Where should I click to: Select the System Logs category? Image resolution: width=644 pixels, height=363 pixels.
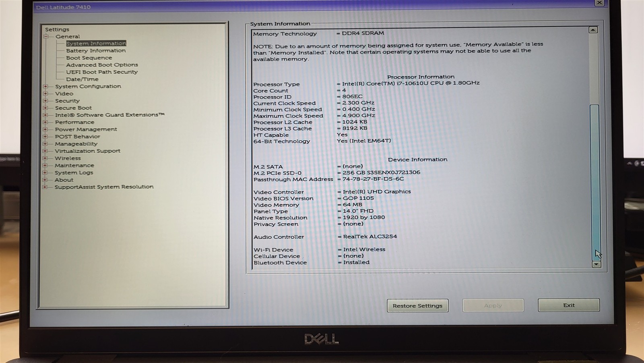(74, 173)
